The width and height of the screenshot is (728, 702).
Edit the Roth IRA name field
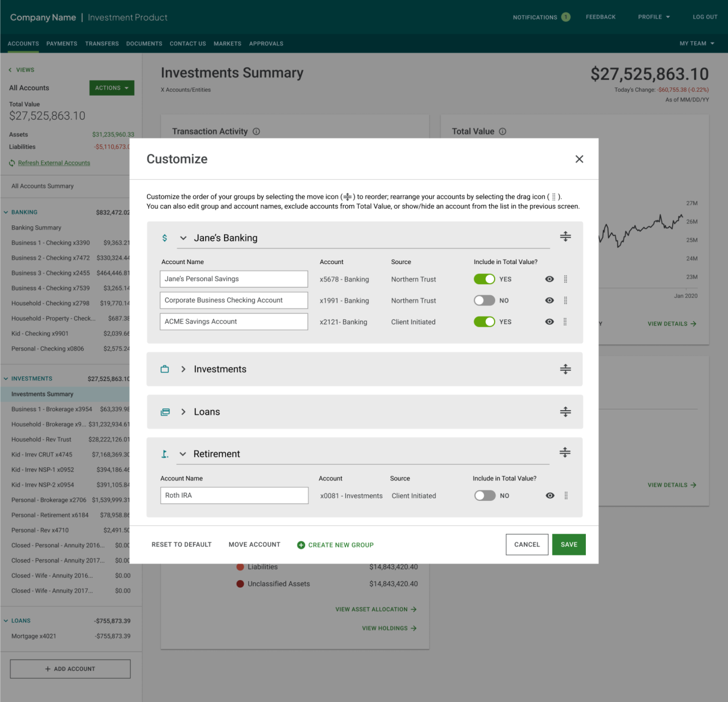(234, 495)
